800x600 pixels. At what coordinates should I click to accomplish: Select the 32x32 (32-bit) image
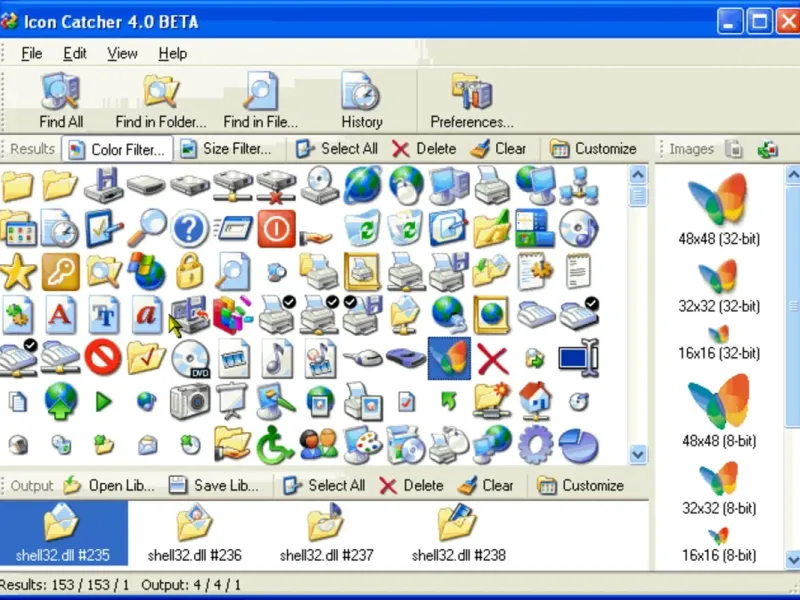click(719, 286)
